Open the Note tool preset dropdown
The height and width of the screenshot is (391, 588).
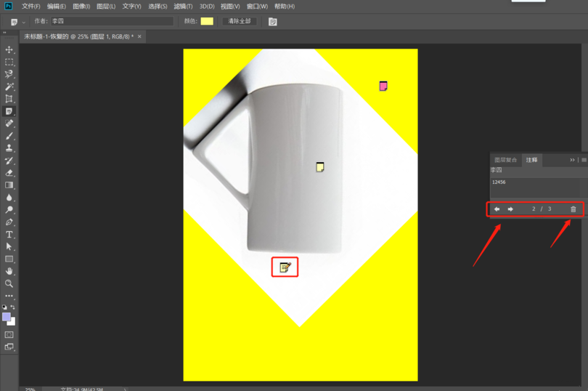(17, 22)
